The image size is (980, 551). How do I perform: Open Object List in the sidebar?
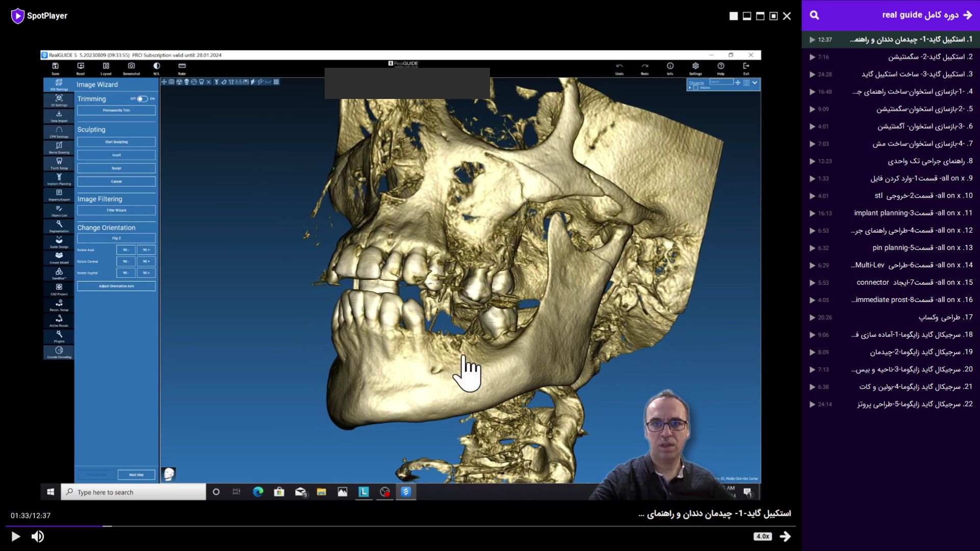tap(59, 211)
